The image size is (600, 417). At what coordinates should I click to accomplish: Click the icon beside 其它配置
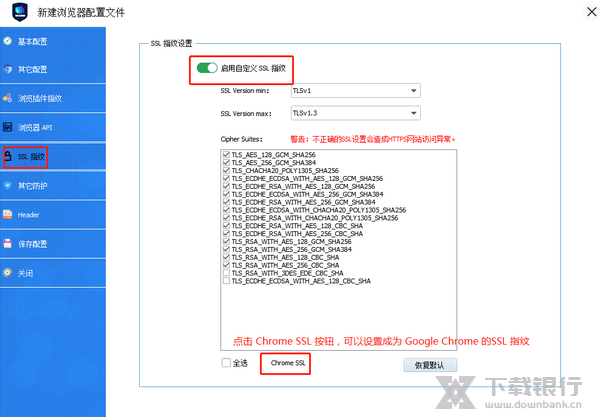click(8, 69)
